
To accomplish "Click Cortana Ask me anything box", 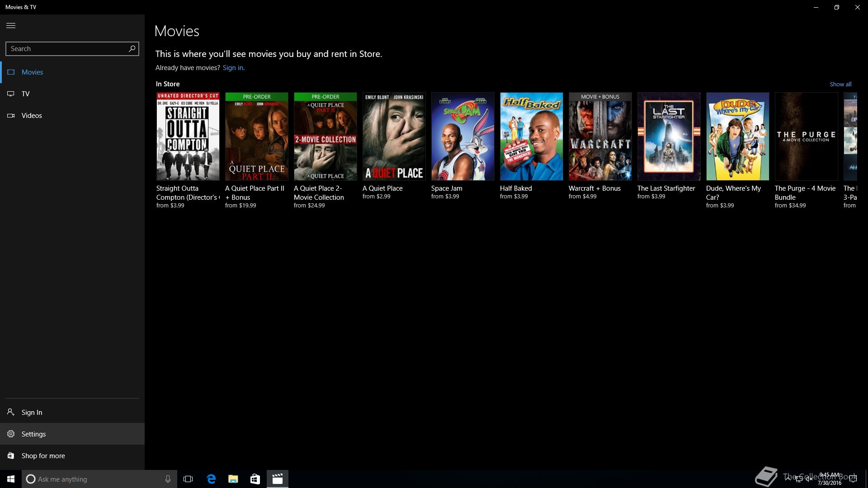I will click(99, 479).
